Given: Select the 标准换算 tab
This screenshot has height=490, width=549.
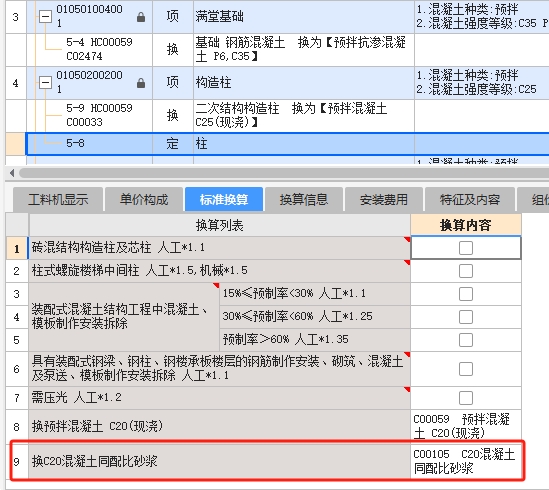Looking at the screenshot, I should (x=224, y=199).
